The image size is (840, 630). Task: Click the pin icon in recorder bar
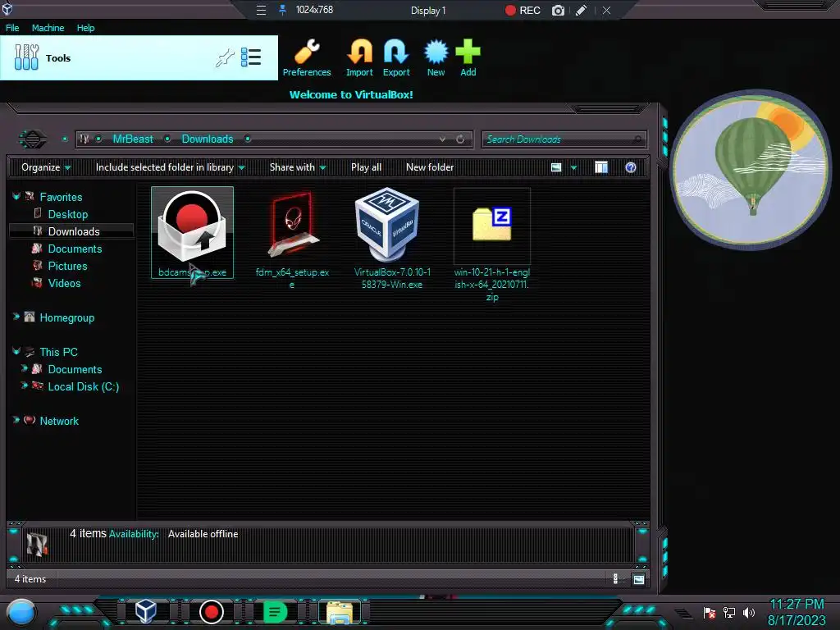282,10
